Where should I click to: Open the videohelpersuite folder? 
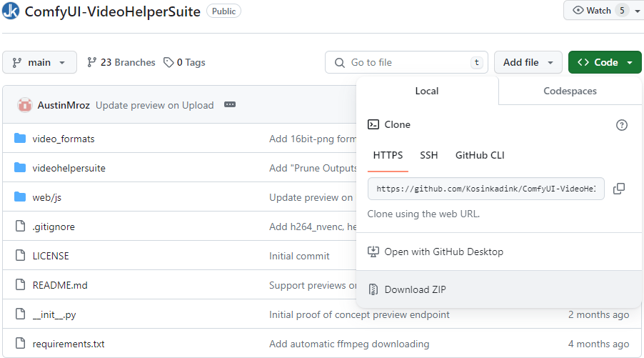69,168
